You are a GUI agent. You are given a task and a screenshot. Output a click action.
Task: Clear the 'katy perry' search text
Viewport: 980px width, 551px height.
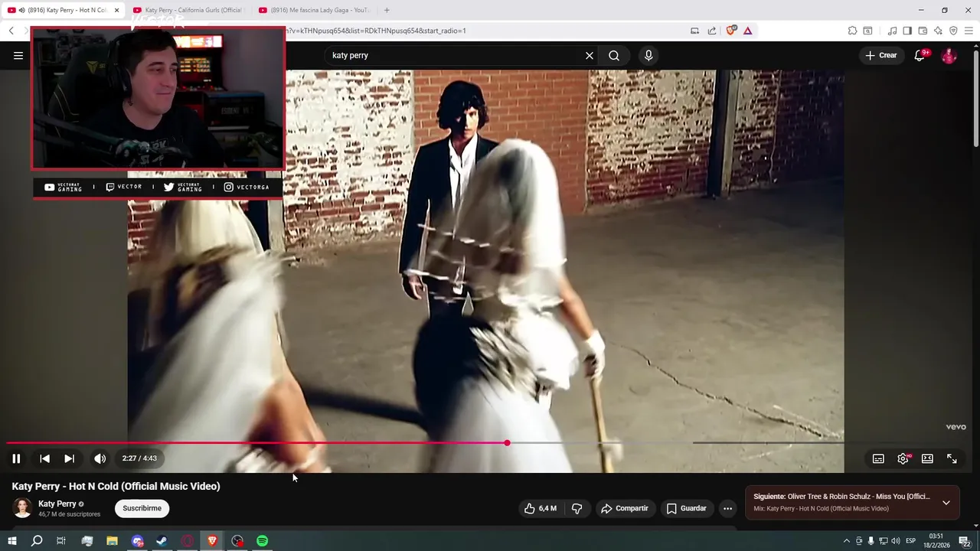(590, 55)
